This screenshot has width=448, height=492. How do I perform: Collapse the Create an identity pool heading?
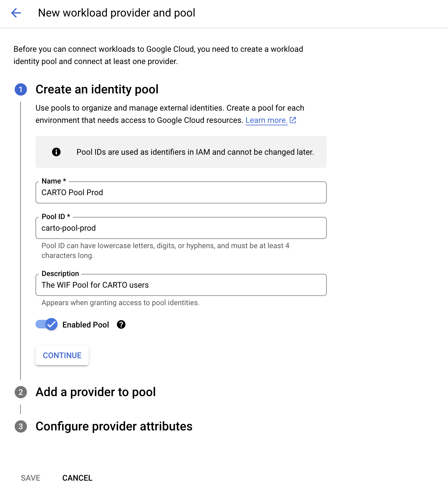(x=97, y=89)
